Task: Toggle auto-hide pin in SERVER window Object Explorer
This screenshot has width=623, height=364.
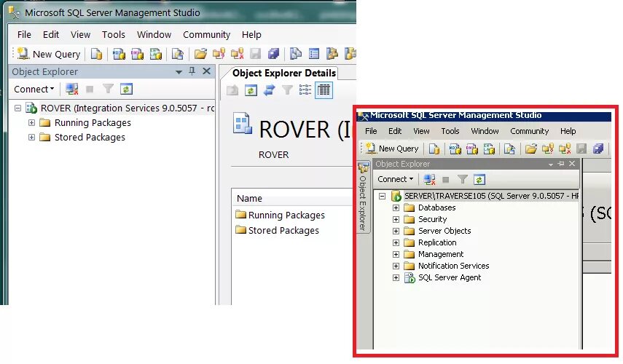Action: (x=561, y=164)
